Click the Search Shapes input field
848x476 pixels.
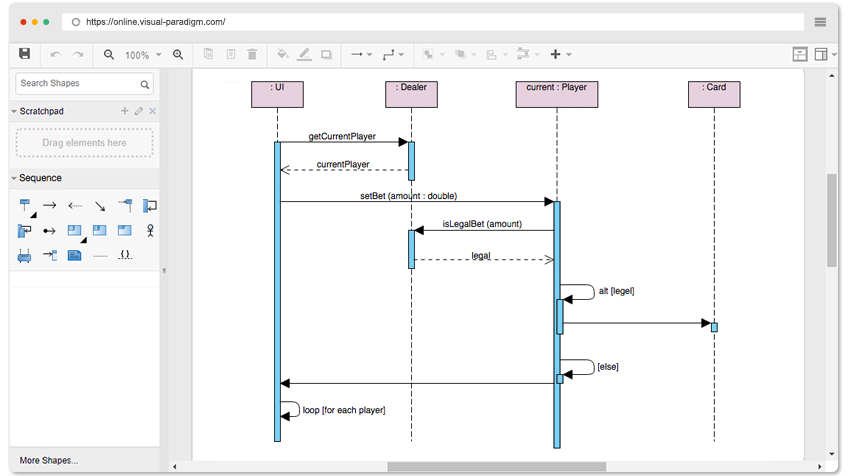click(x=84, y=84)
